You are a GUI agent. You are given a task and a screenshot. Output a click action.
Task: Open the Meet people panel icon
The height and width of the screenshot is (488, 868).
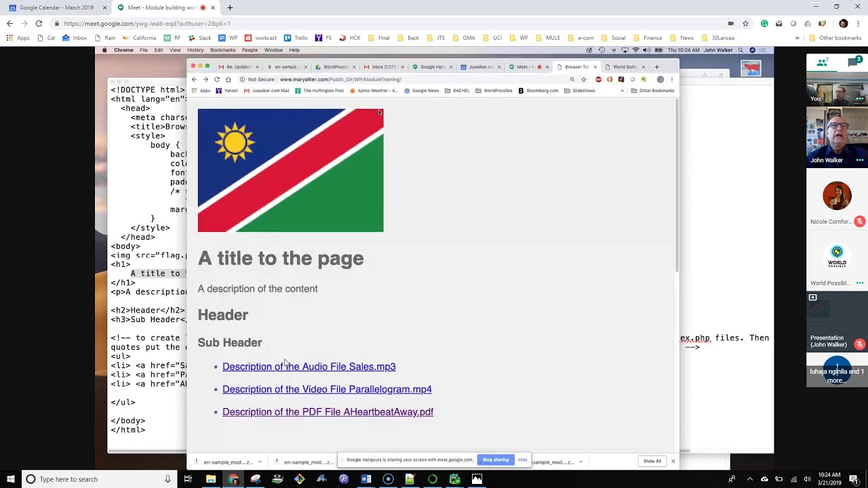(x=823, y=62)
